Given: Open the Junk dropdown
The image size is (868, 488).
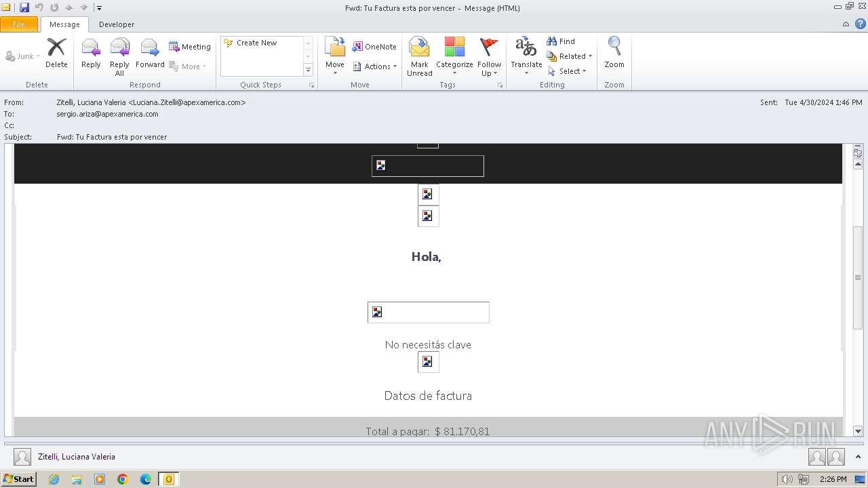Looking at the screenshot, I should [x=23, y=56].
